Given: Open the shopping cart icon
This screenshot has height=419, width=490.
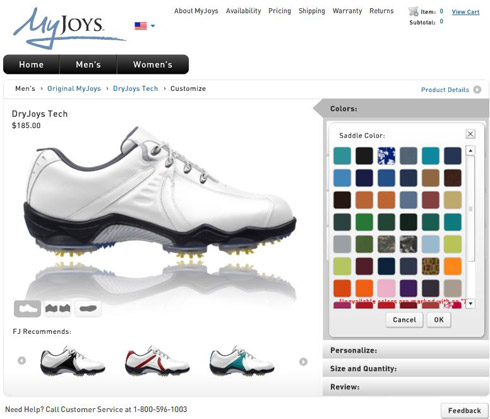Looking at the screenshot, I should [x=413, y=11].
